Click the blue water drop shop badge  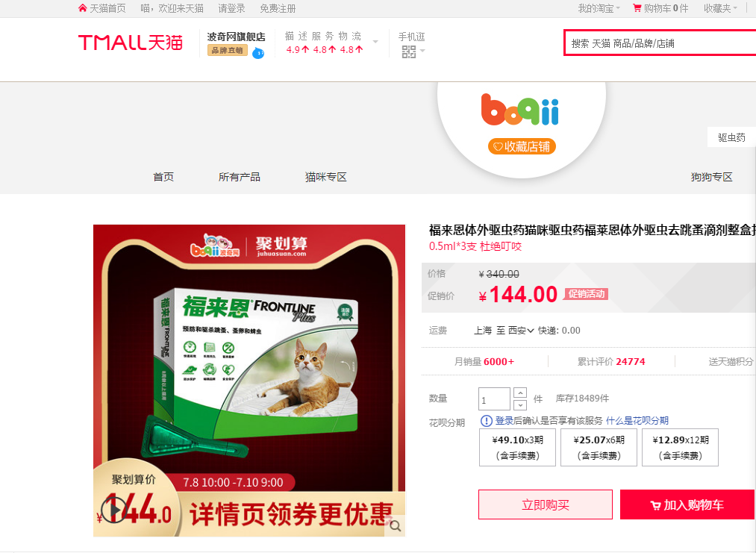coord(258,52)
